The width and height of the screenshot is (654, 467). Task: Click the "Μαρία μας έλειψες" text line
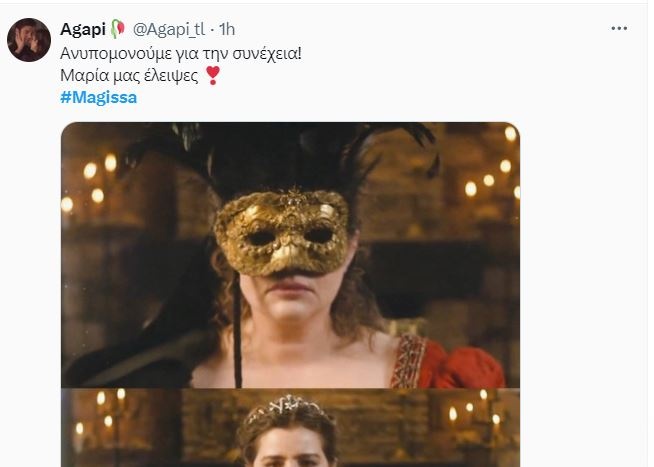[129, 76]
